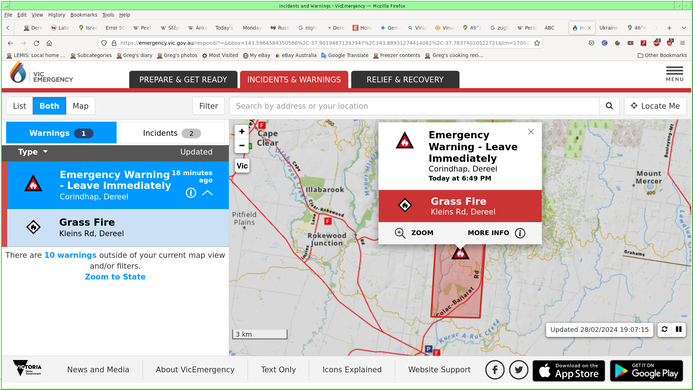Select the Warnings tab

(61, 133)
